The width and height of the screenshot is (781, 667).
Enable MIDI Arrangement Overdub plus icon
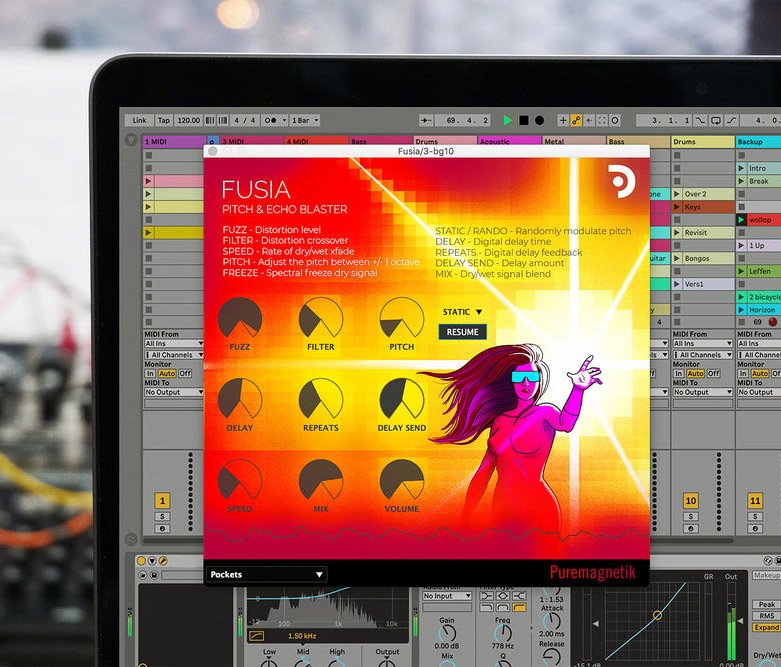[x=563, y=120]
